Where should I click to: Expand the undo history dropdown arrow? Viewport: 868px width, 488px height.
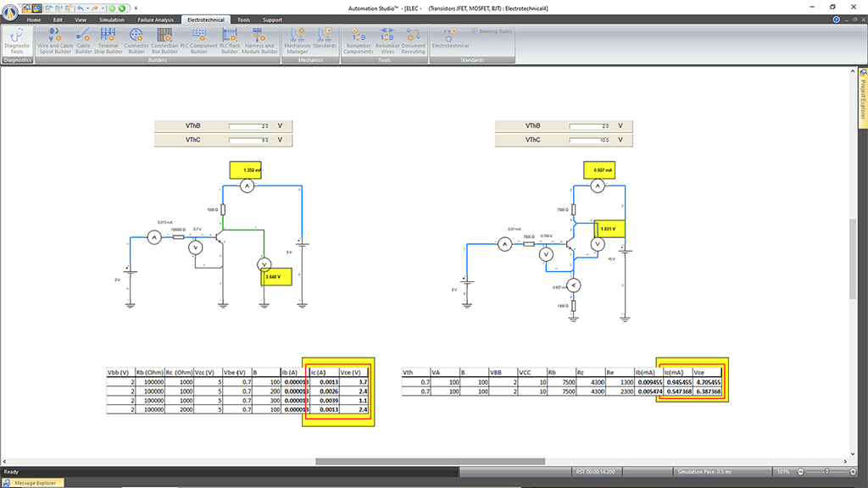tap(89, 8)
